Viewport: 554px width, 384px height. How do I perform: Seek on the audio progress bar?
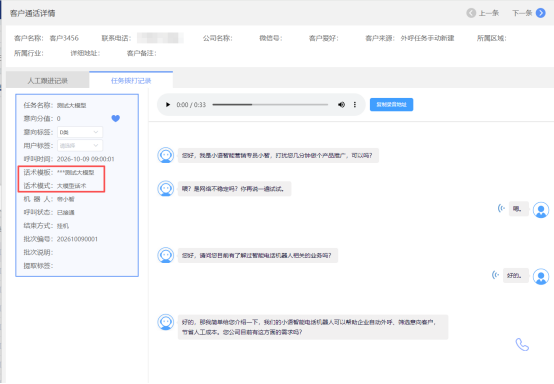(270, 105)
